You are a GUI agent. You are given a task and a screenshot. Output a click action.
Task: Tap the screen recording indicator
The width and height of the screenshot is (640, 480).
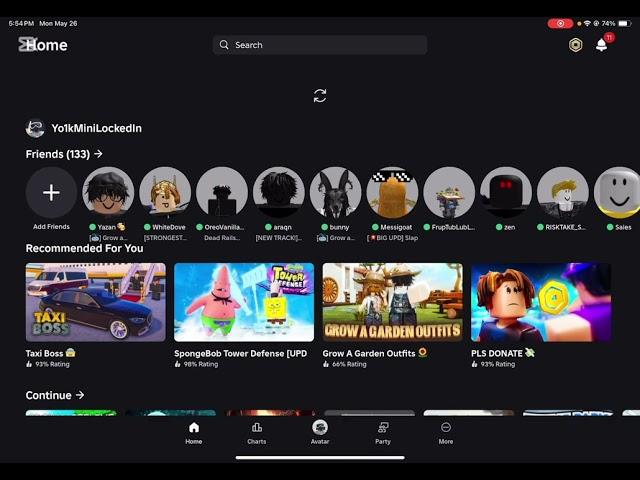(x=560, y=24)
